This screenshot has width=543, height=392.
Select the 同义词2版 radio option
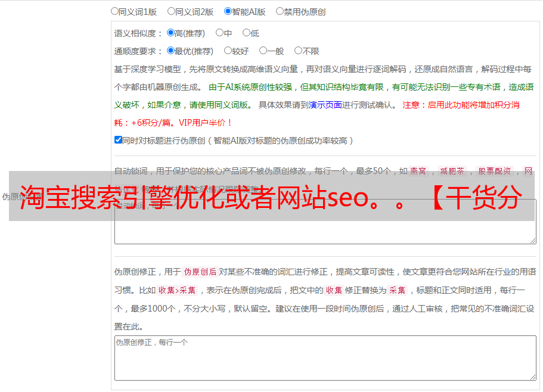(171, 11)
